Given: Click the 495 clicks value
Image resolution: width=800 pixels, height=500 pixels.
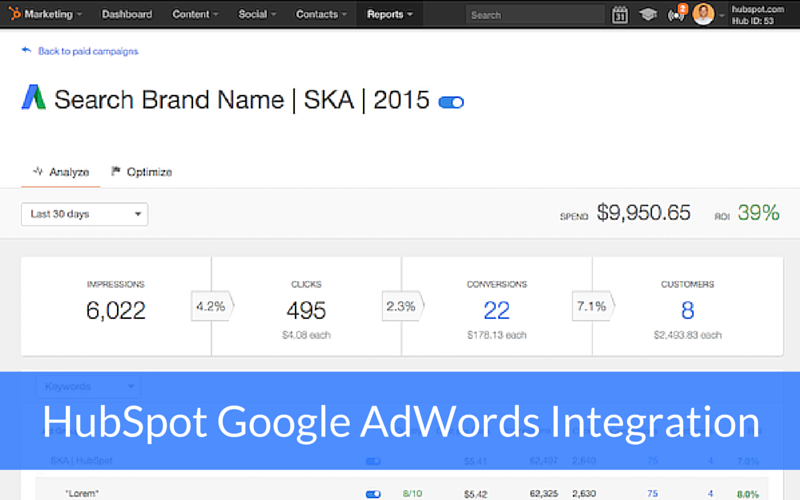Looking at the screenshot, I should pos(306,310).
